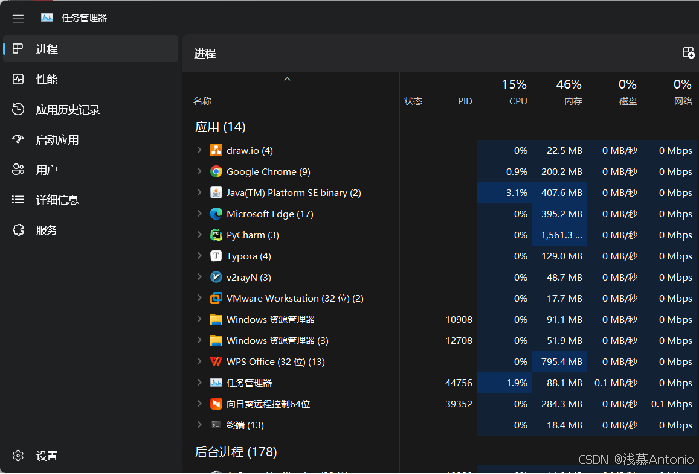699x474 pixels.
Task: Expand the draw.io (4) process group
Action: 200,150
